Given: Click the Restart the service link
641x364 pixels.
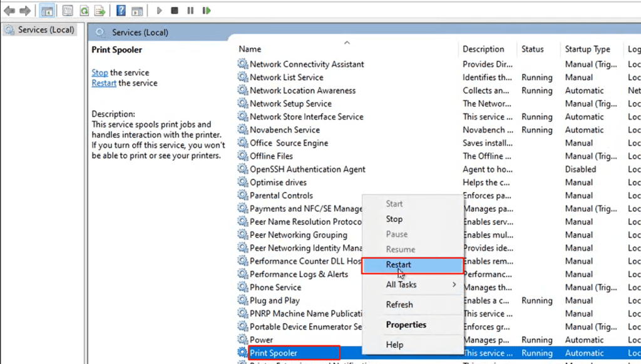Looking at the screenshot, I should pyautogui.click(x=104, y=83).
